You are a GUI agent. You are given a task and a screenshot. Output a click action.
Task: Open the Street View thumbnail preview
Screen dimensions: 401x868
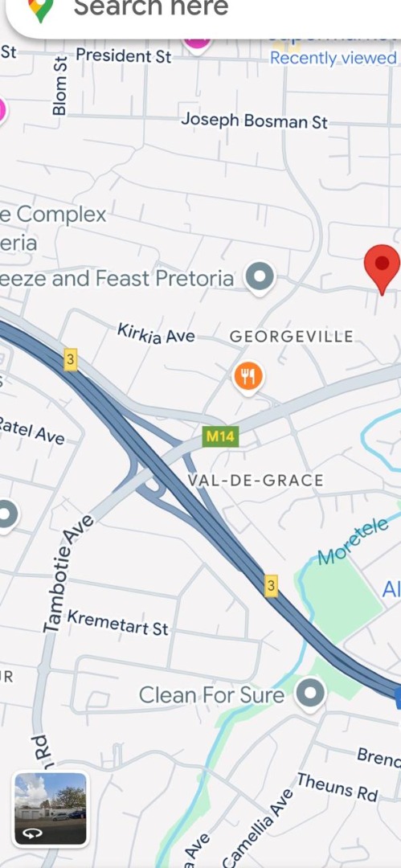[51, 809]
